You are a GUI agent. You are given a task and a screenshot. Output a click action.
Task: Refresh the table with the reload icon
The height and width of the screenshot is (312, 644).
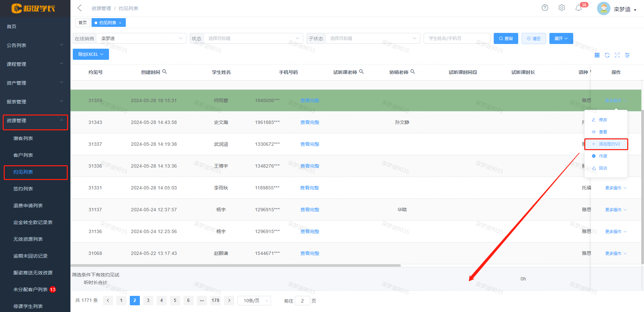(x=607, y=55)
